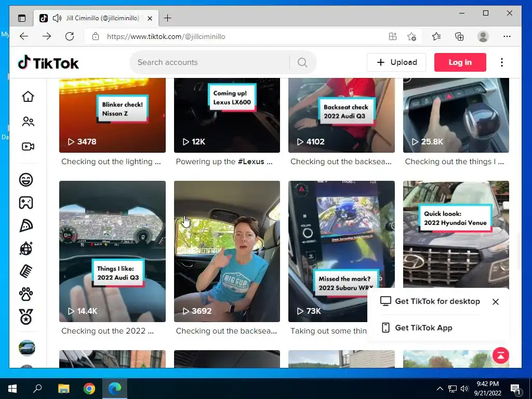Open the tab actions menu icon
Image resolution: width=532 pixels, height=399 pixels.
point(22,18)
